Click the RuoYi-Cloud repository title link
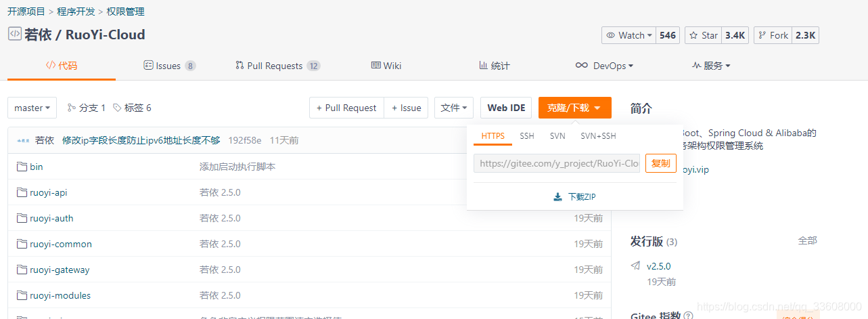 tap(106, 35)
